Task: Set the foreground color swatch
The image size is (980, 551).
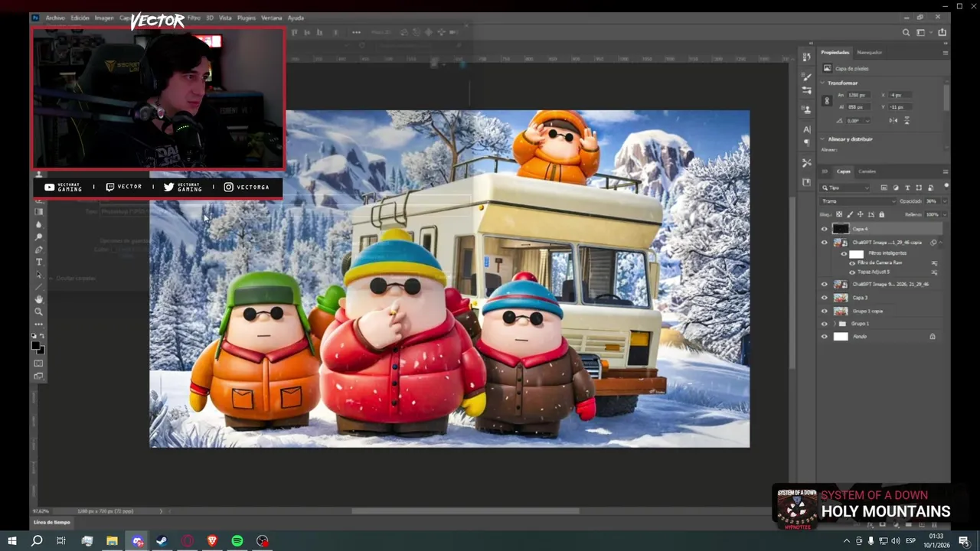Action: 36,346
